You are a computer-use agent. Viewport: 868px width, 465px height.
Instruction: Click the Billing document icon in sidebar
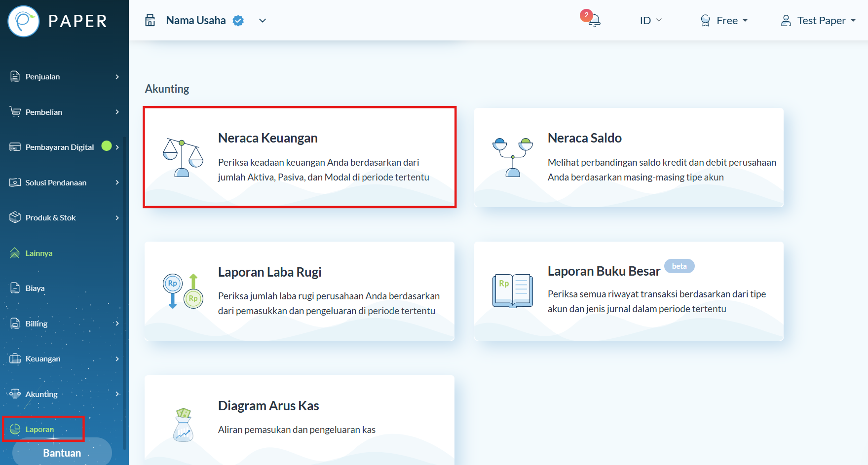pos(15,323)
